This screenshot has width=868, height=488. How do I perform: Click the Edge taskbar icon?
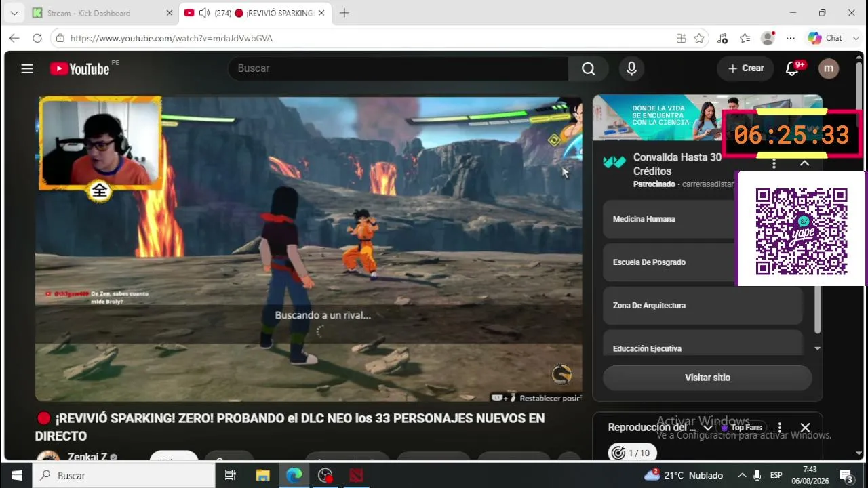(x=294, y=475)
